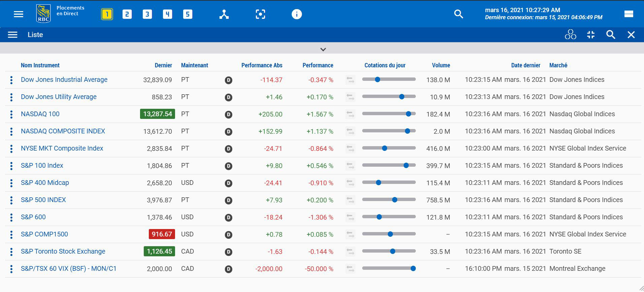
Task: Open row options for S&P COMP1500
Action: point(11,234)
